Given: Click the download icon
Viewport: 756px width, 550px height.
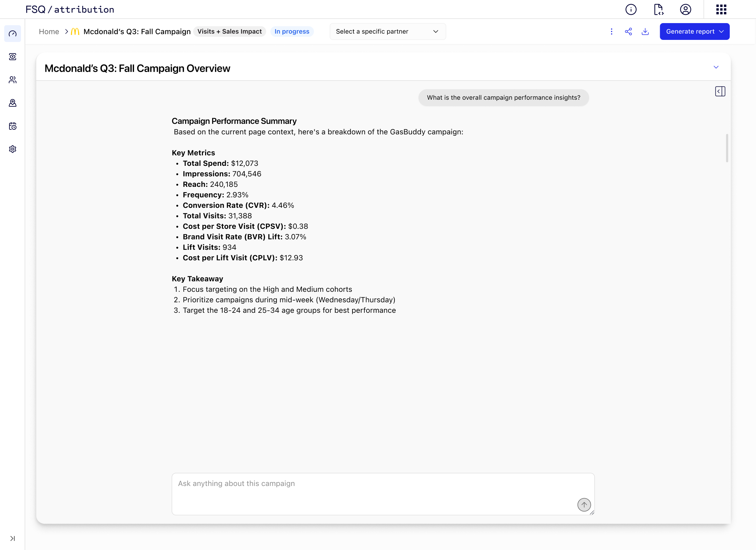Looking at the screenshot, I should [x=645, y=31].
